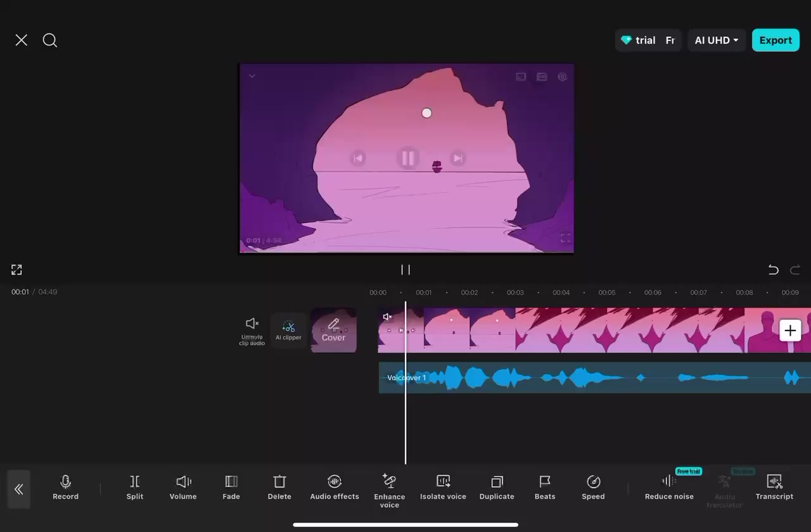Select the Voiceover 1 audio clip
Image resolution: width=811 pixels, height=532 pixels.
point(594,377)
